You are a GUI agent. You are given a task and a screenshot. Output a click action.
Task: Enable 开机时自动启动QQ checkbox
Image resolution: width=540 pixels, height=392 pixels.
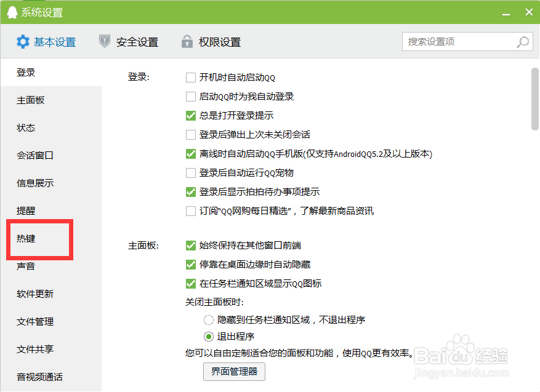tap(191, 78)
